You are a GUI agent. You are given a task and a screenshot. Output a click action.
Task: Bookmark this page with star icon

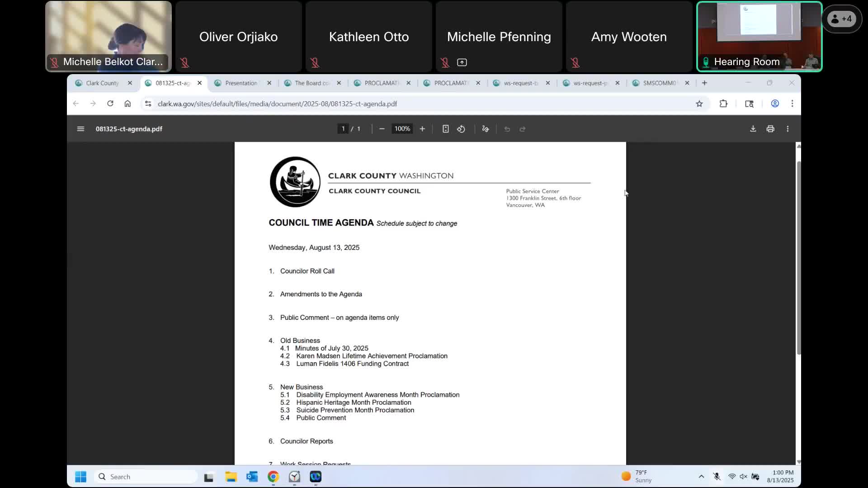(x=699, y=104)
